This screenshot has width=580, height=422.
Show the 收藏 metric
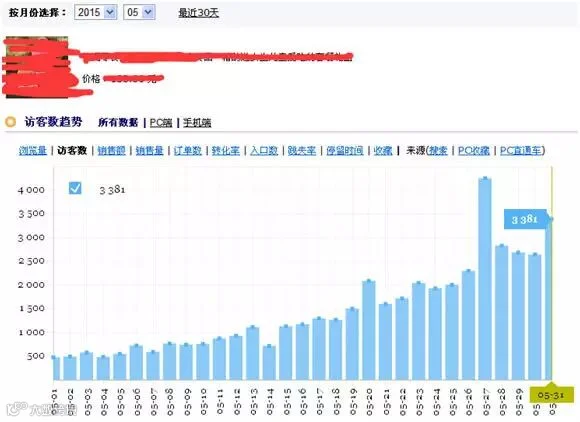(x=383, y=151)
